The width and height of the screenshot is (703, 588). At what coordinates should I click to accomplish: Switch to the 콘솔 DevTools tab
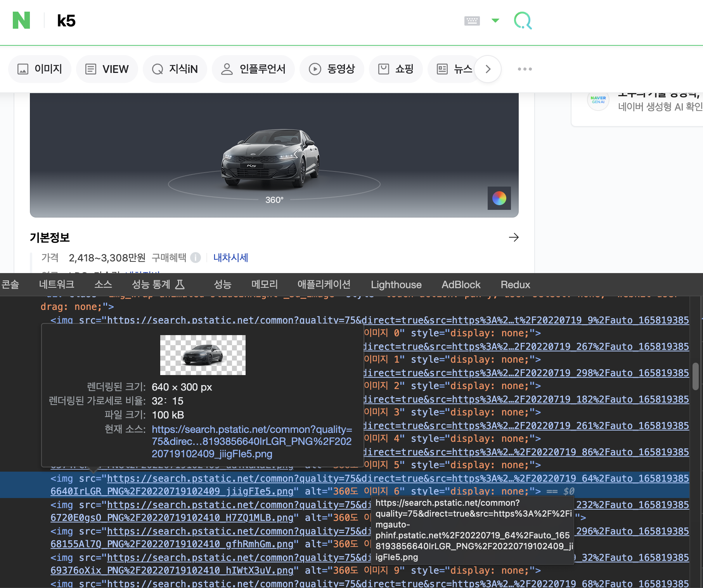point(10,284)
